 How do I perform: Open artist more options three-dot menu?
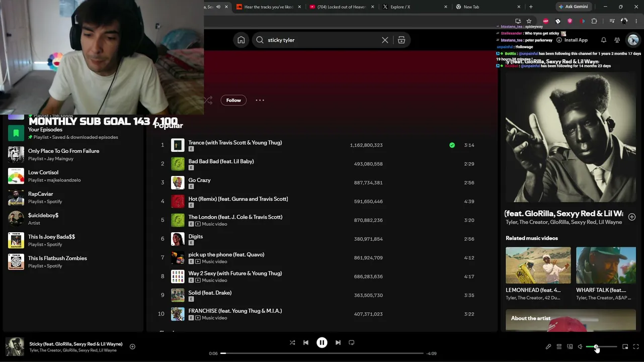(x=260, y=100)
